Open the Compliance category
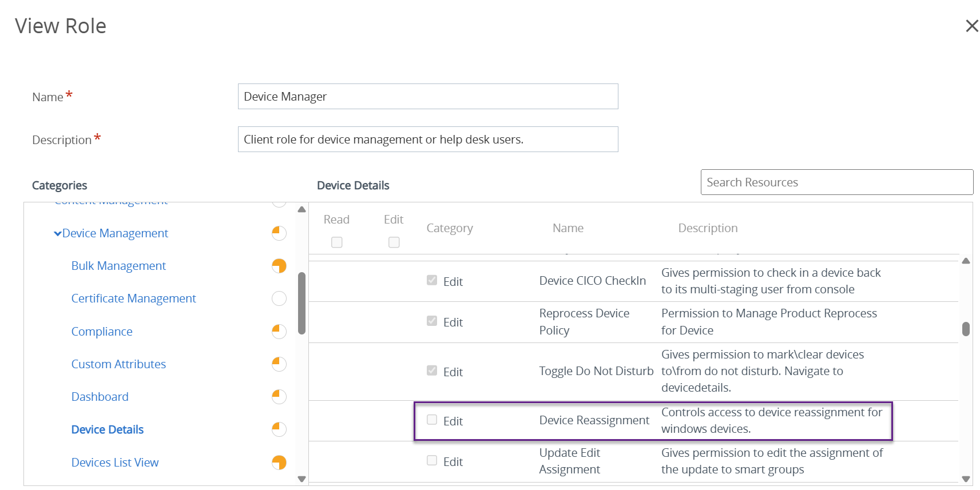 coord(102,332)
